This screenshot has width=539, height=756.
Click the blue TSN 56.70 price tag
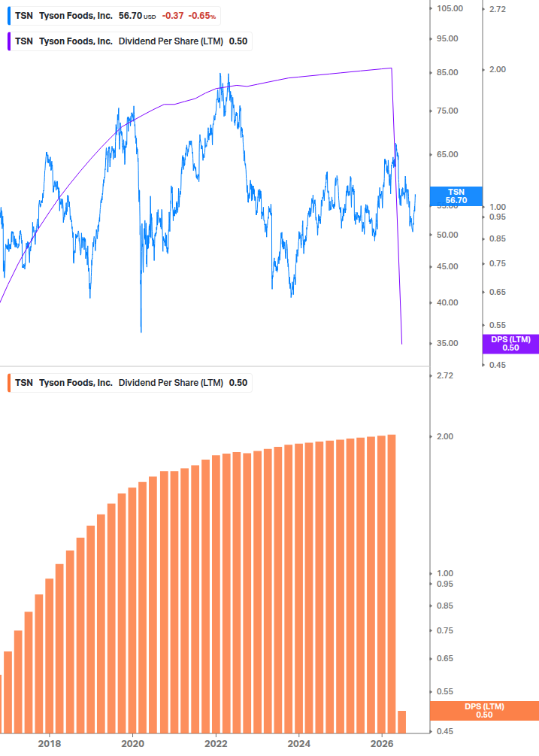[456, 196]
